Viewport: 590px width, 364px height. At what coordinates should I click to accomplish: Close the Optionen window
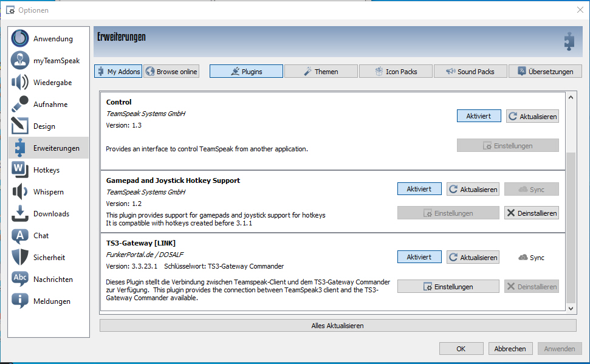click(580, 10)
